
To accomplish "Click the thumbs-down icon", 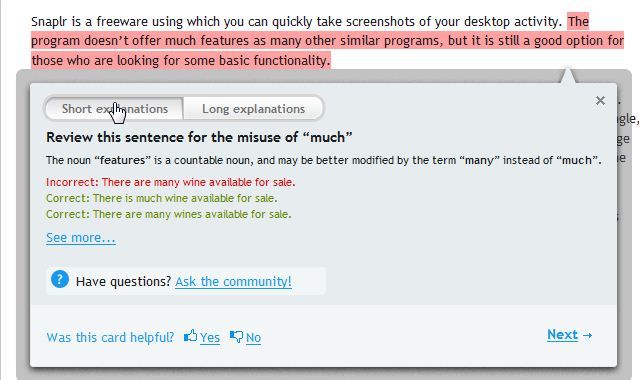I will (x=236, y=337).
